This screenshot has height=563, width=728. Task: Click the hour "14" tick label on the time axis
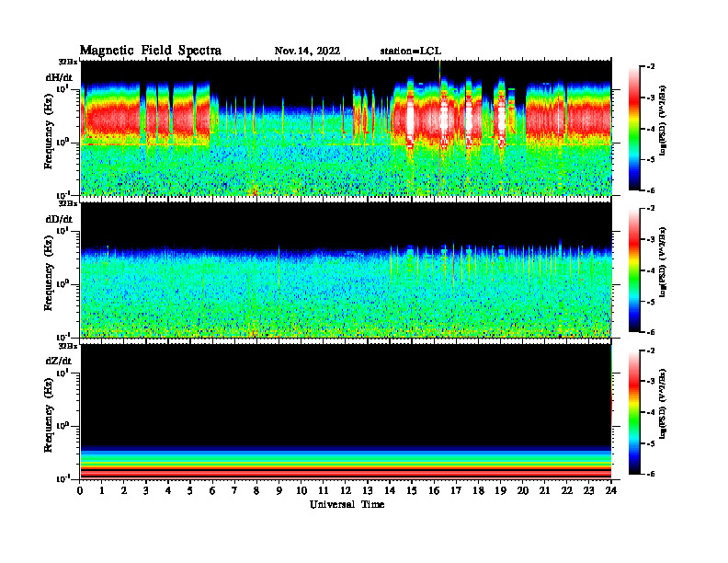[x=390, y=490]
